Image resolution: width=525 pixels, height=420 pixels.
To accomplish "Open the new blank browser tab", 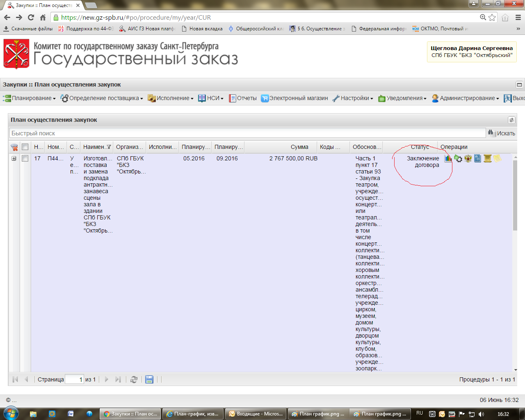I will (x=91, y=5).
